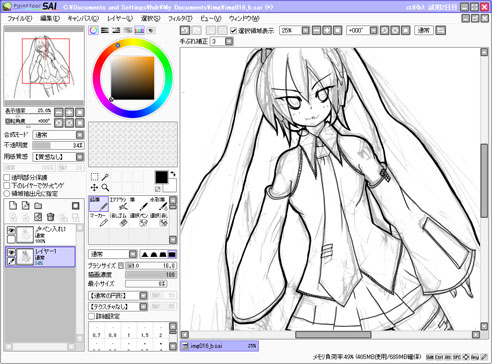Select the Brush (筆) tool

(x=138, y=204)
